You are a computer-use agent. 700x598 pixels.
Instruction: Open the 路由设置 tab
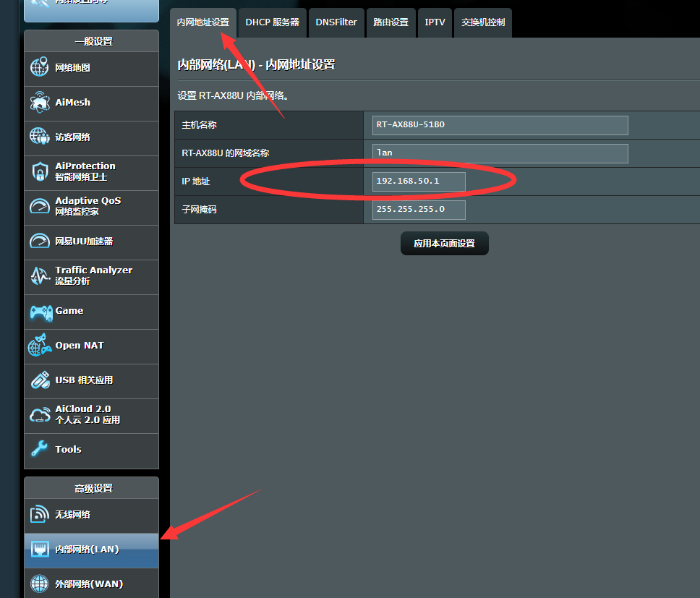390,22
